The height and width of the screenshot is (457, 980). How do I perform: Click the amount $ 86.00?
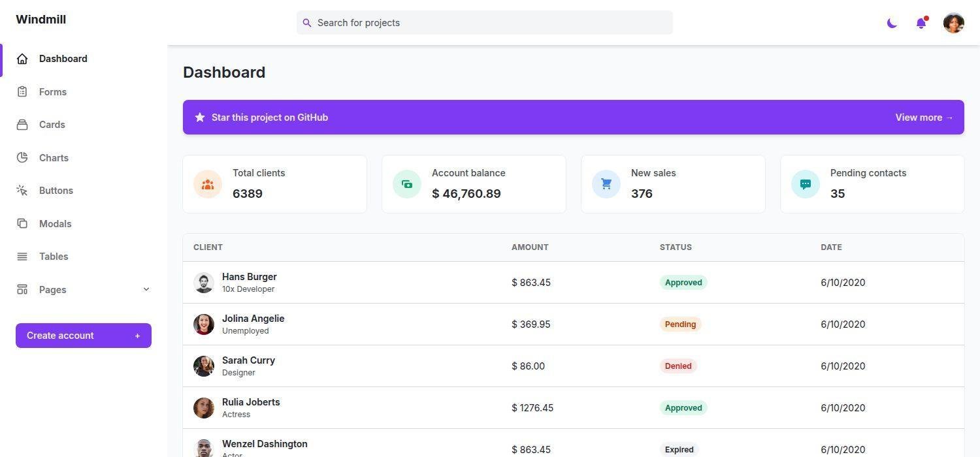click(x=528, y=366)
